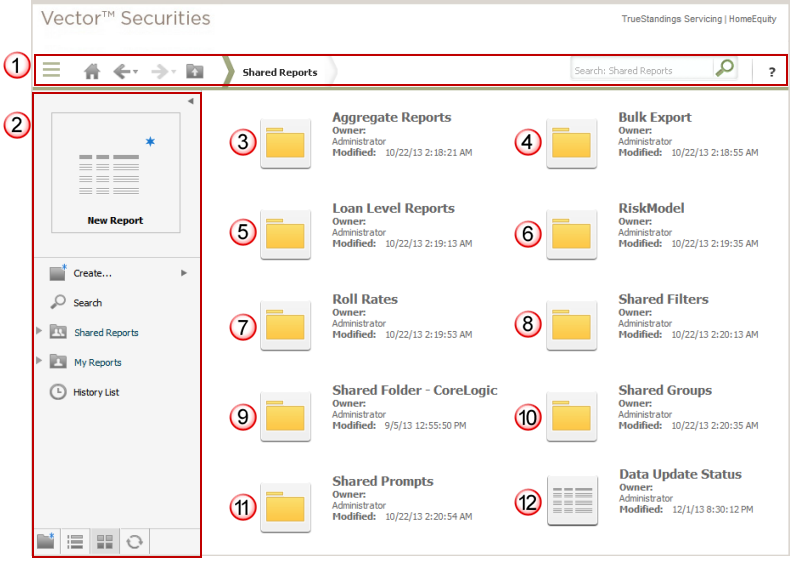
Task: Open the Create submenu arrow
Action: 184,272
